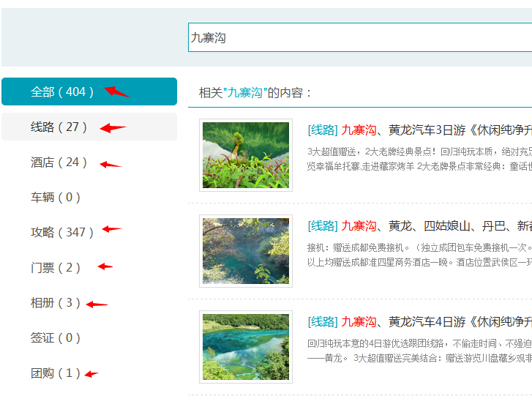Select the 全部 (404) category tab
Image resolution: width=532 pixels, height=396 pixels.
[x=63, y=92]
